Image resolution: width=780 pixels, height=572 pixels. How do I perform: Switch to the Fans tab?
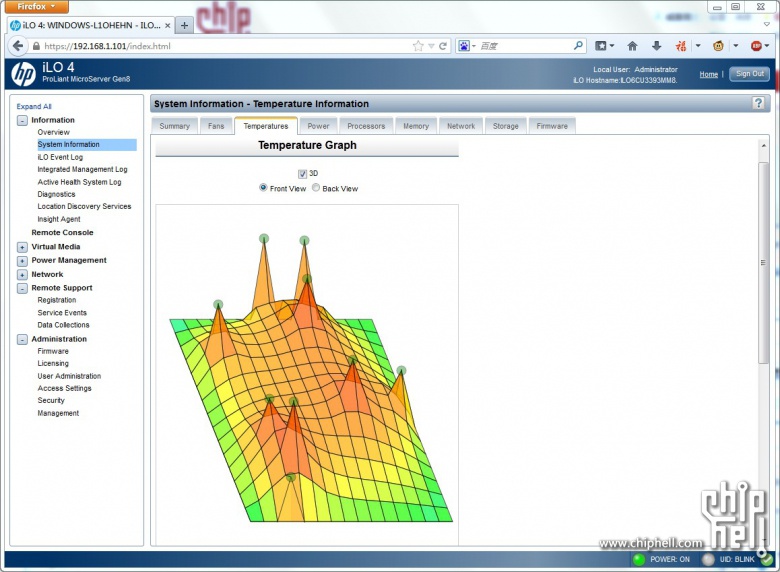point(216,126)
